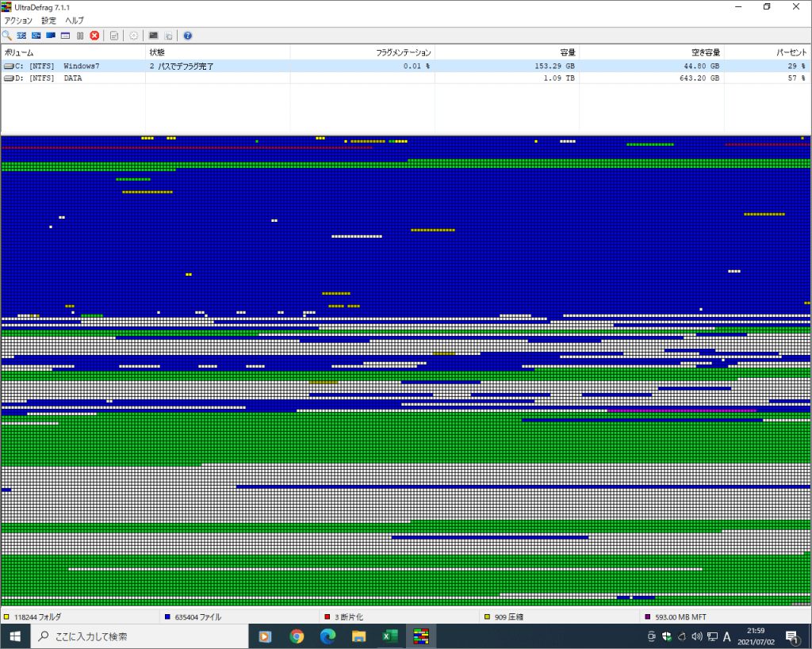
Task: Open Excel from the taskbar
Action: point(390,636)
